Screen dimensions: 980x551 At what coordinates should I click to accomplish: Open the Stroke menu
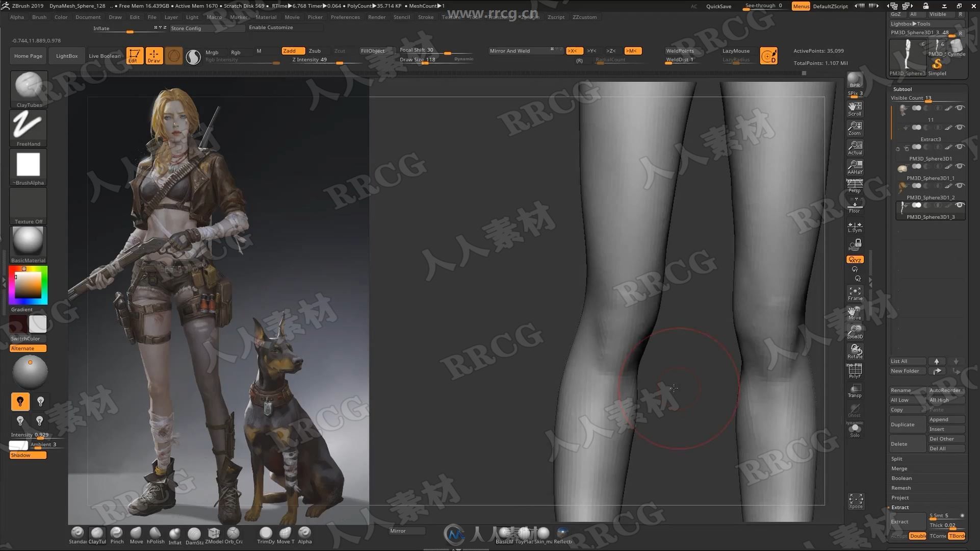pos(426,17)
